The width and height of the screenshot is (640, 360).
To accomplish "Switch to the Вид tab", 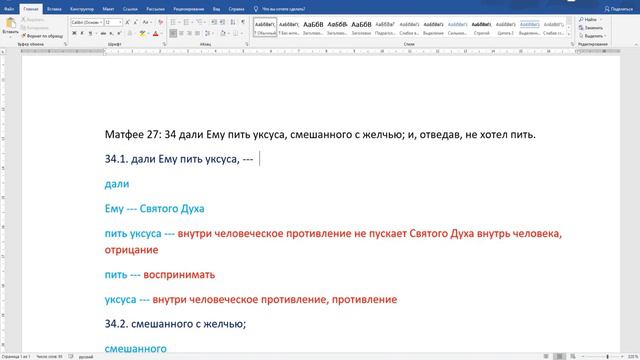I will 216,9.
